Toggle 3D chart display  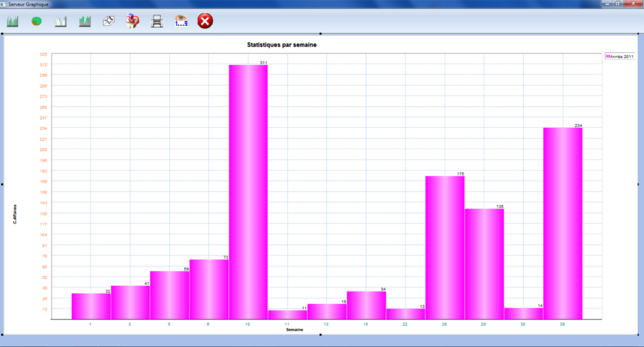coord(133,21)
